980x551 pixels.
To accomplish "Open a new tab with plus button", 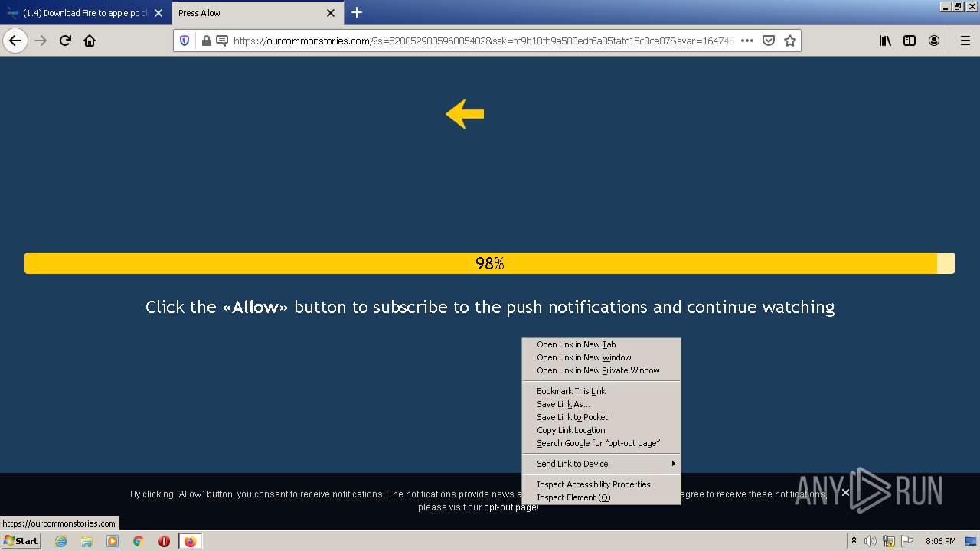I will [357, 12].
